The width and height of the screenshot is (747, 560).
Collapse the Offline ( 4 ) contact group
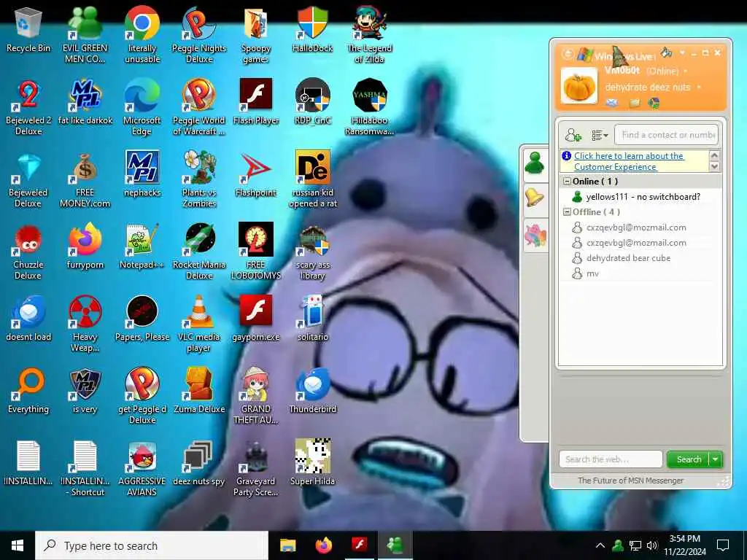tap(567, 212)
